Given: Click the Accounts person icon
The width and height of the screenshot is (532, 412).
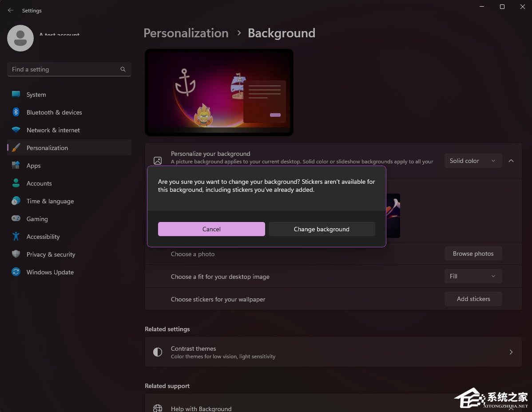Looking at the screenshot, I should tap(16, 183).
